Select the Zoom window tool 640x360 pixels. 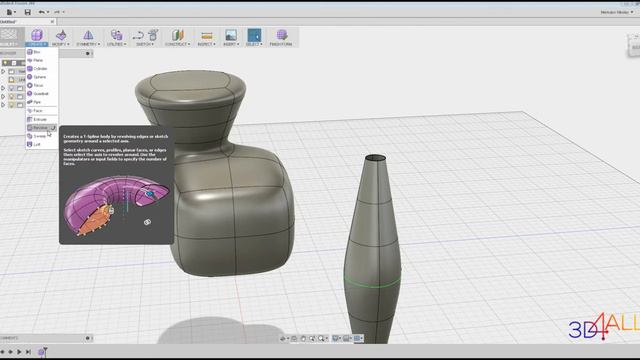pyautogui.click(x=312, y=338)
